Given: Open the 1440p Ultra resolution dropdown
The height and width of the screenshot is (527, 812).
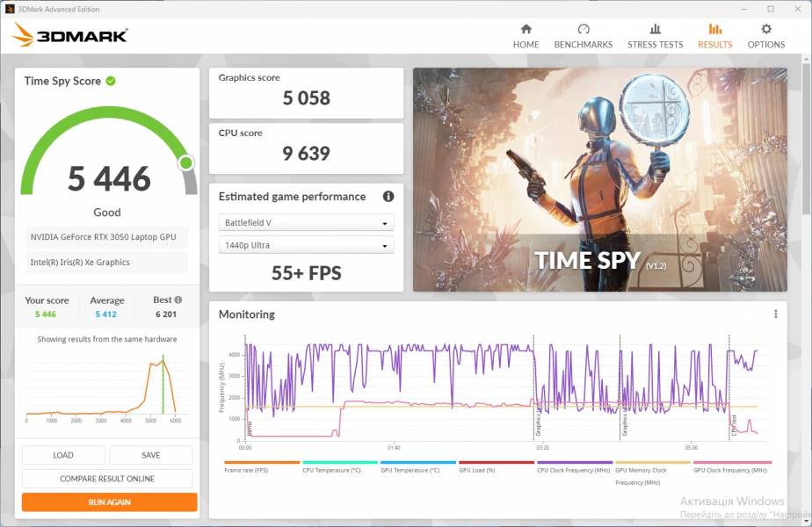Looking at the screenshot, I should (306, 245).
